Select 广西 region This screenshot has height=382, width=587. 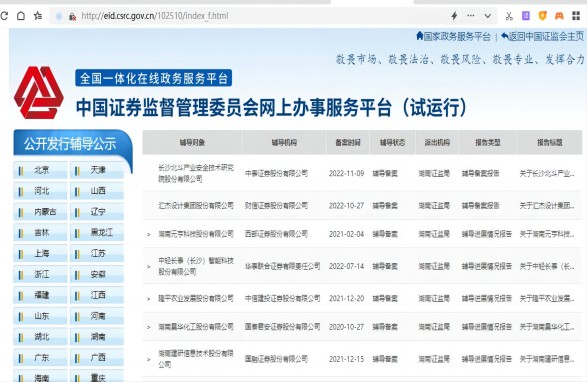[x=97, y=358]
